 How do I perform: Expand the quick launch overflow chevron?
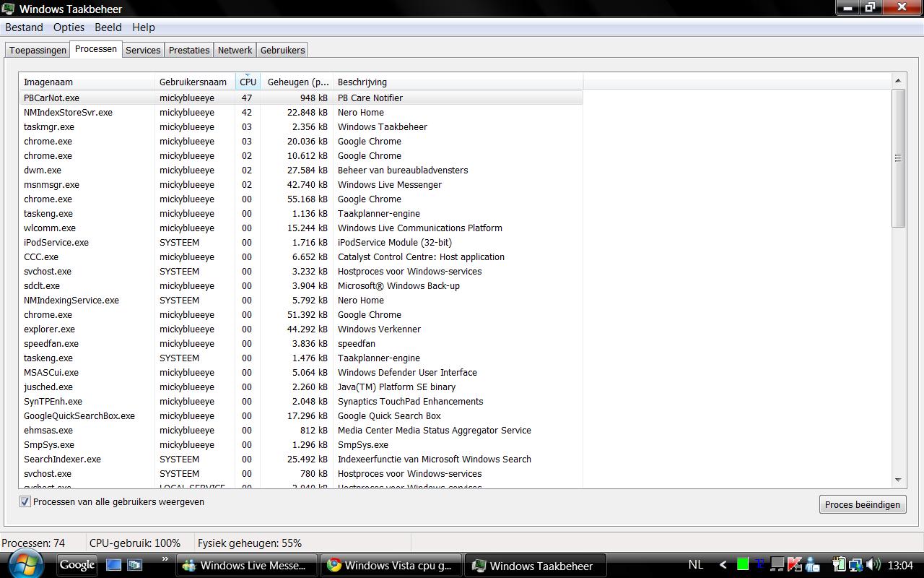[165, 558]
